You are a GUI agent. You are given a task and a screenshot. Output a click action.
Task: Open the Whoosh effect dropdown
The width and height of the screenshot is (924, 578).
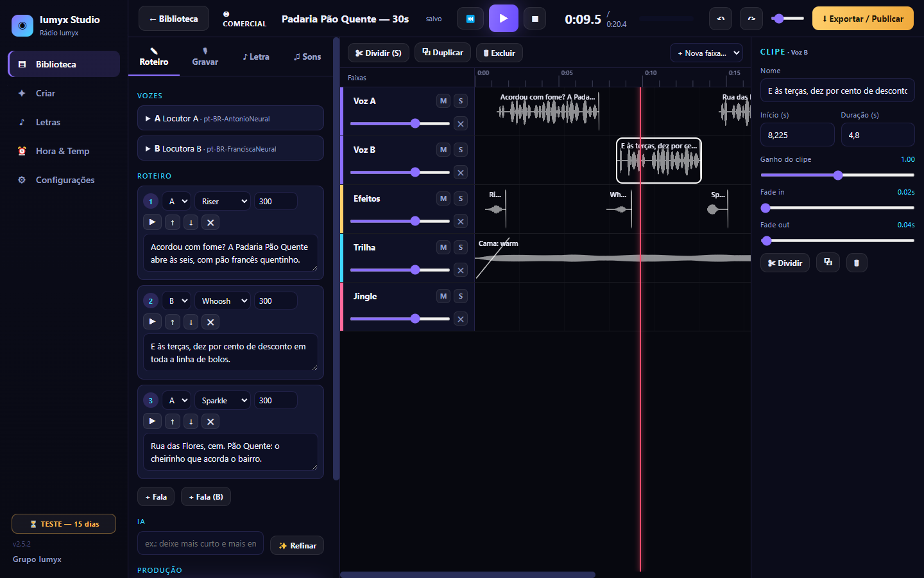click(222, 301)
